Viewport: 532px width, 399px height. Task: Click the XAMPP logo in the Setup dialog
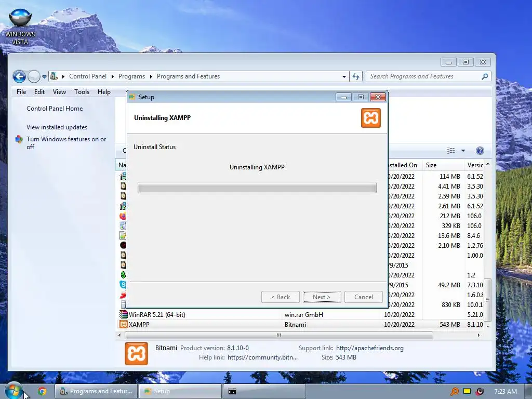tap(371, 118)
